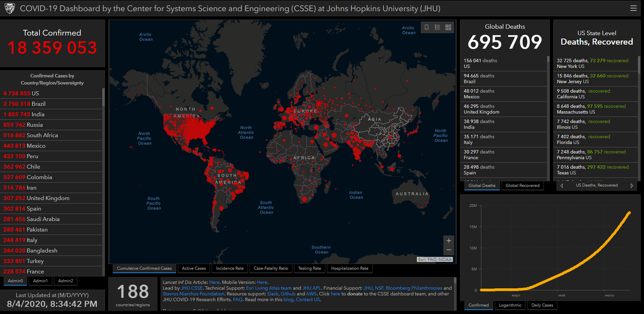Show the Testing Rate tab

pyautogui.click(x=310, y=268)
